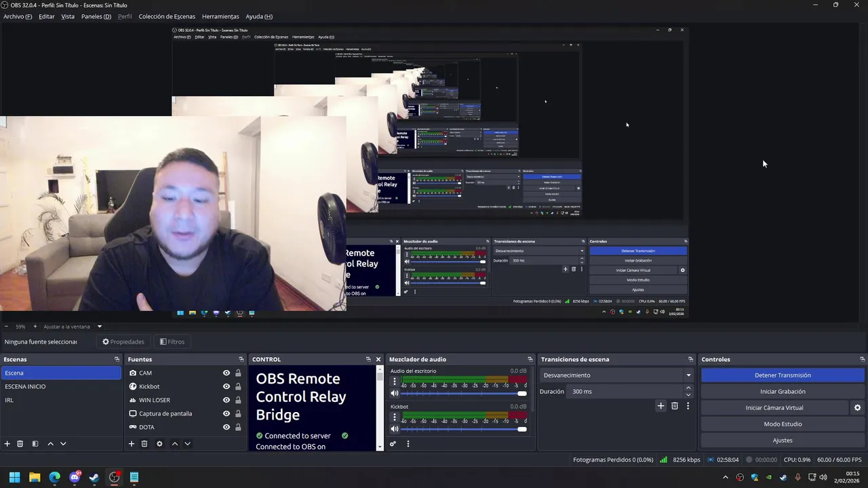
Task: Move the source up in Fuentes panel
Action: 174,444
